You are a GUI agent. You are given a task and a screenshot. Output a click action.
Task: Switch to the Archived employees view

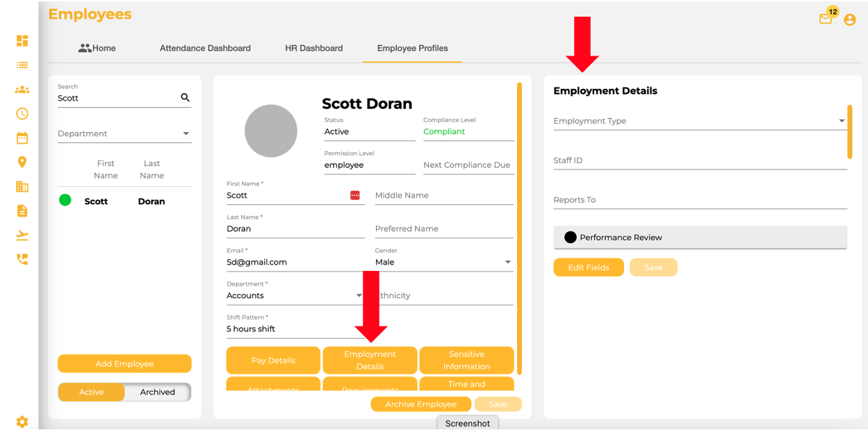(x=156, y=392)
